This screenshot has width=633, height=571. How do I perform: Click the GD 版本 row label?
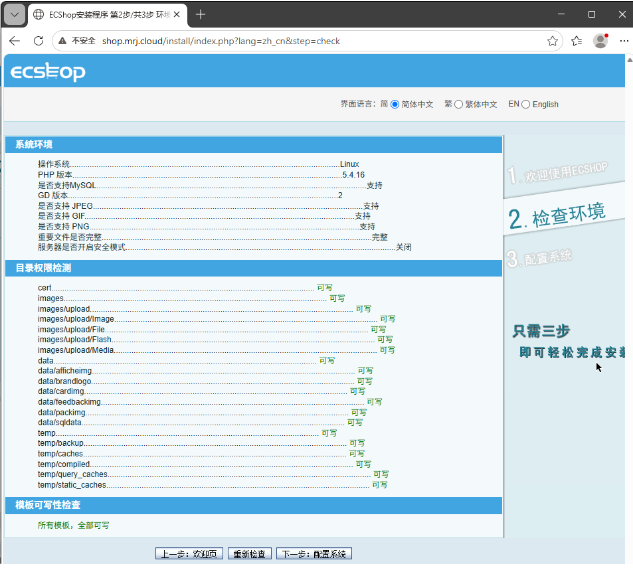pos(53,195)
